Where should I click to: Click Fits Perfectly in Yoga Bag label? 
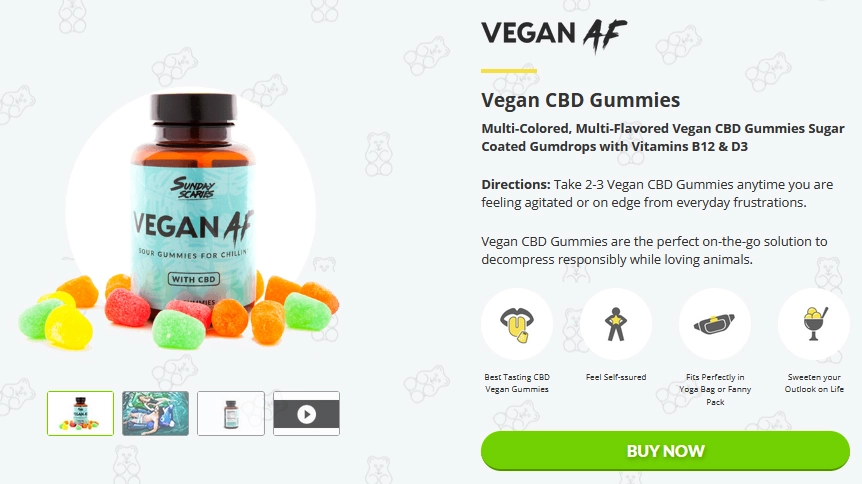[715, 389]
